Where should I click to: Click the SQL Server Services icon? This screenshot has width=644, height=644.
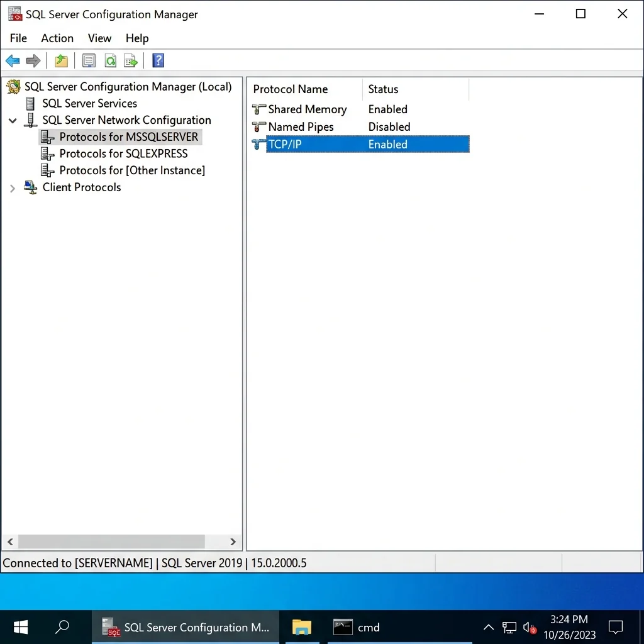pyautogui.click(x=30, y=104)
